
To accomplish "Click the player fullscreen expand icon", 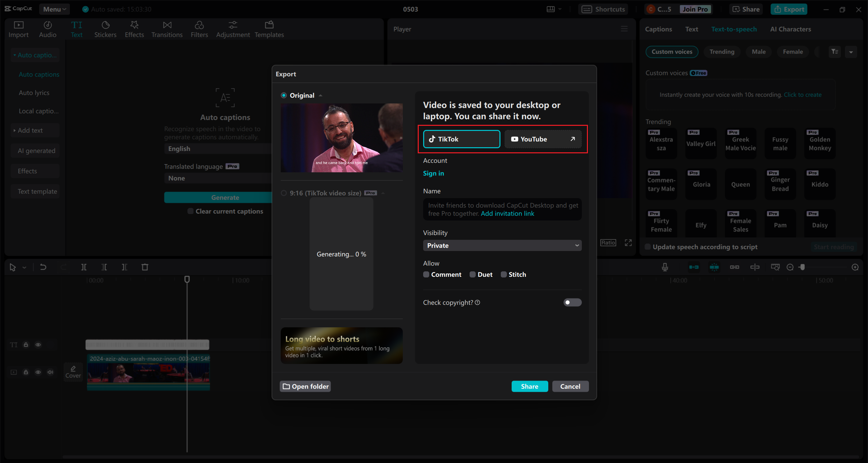I will (x=628, y=243).
